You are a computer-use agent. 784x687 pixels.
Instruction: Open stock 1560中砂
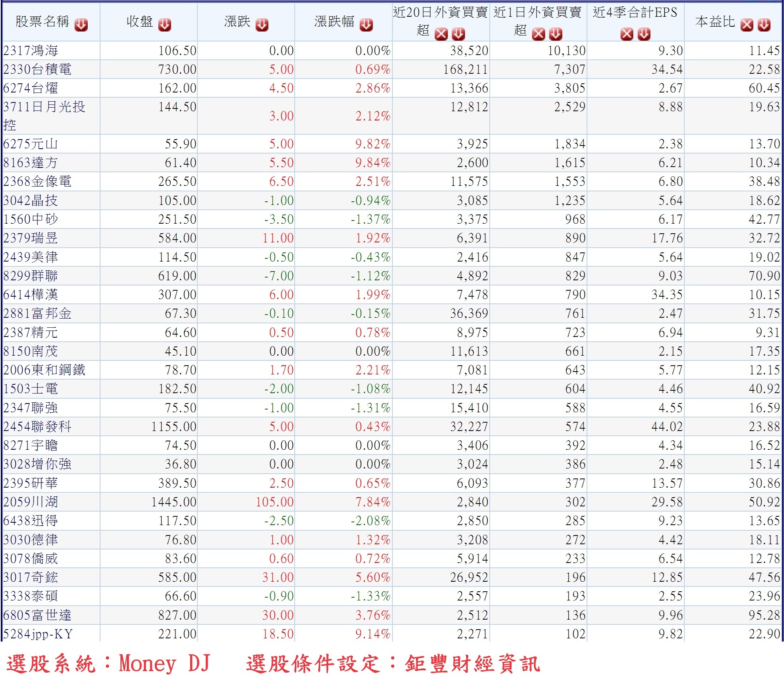(31, 219)
